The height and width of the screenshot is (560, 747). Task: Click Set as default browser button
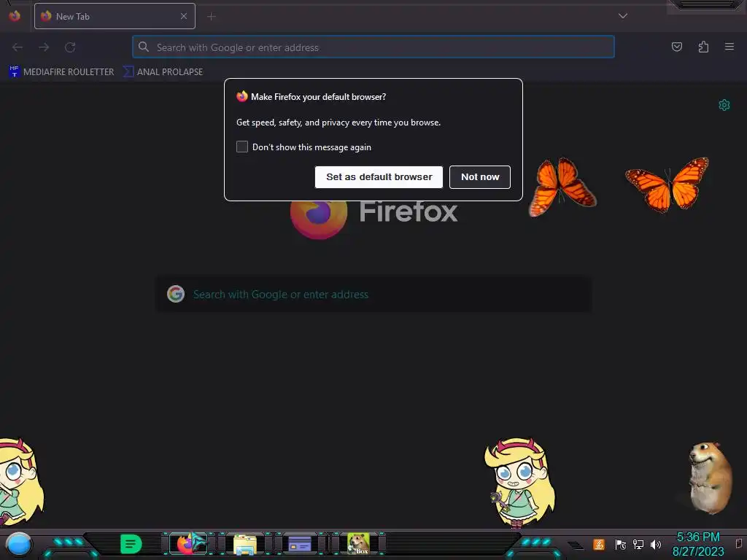point(379,177)
